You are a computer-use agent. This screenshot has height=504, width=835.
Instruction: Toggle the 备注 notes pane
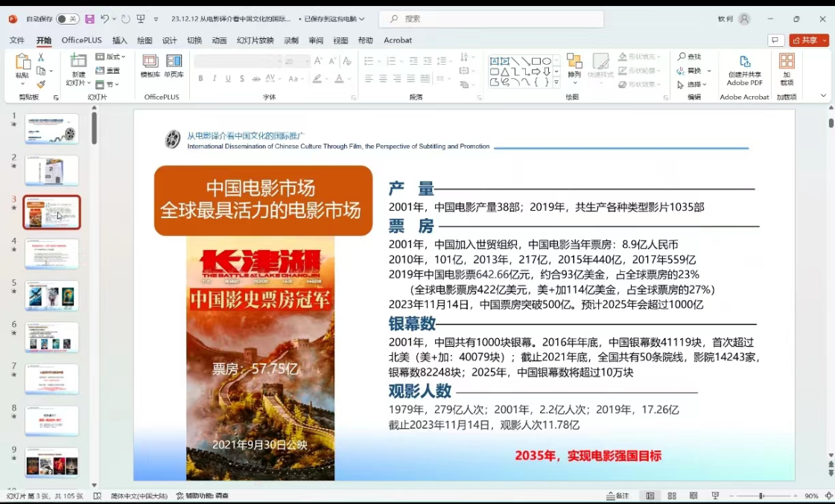(x=618, y=496)
